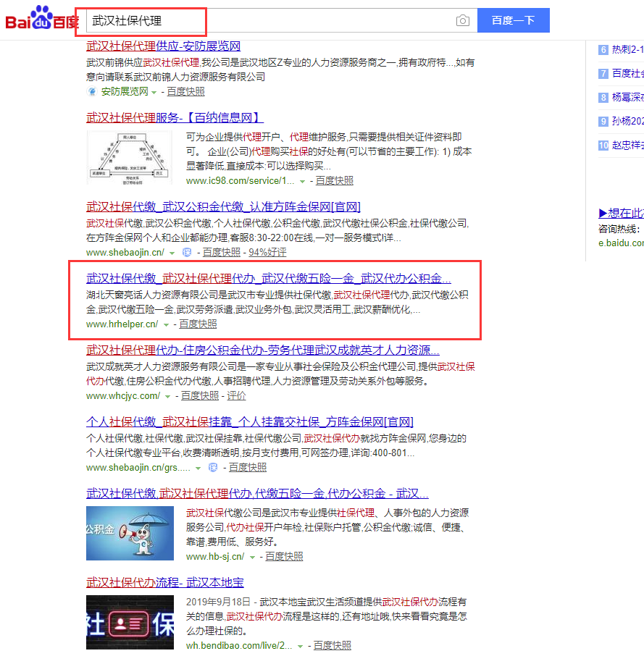Click the 安防展览网 source name
This screenshot has width=644, height=664.
click(x=125, y=91)
